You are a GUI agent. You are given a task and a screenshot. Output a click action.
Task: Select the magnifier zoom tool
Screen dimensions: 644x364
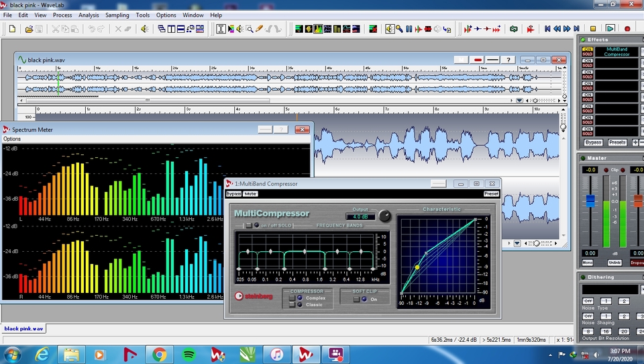250,29
